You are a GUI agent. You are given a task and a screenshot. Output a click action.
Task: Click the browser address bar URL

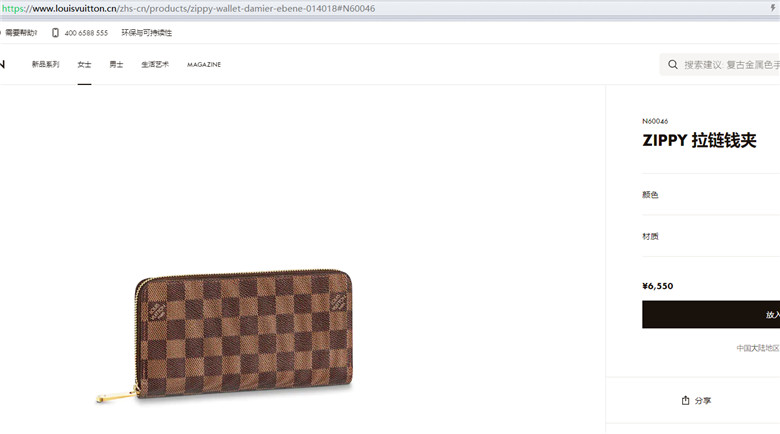(189, 8)
